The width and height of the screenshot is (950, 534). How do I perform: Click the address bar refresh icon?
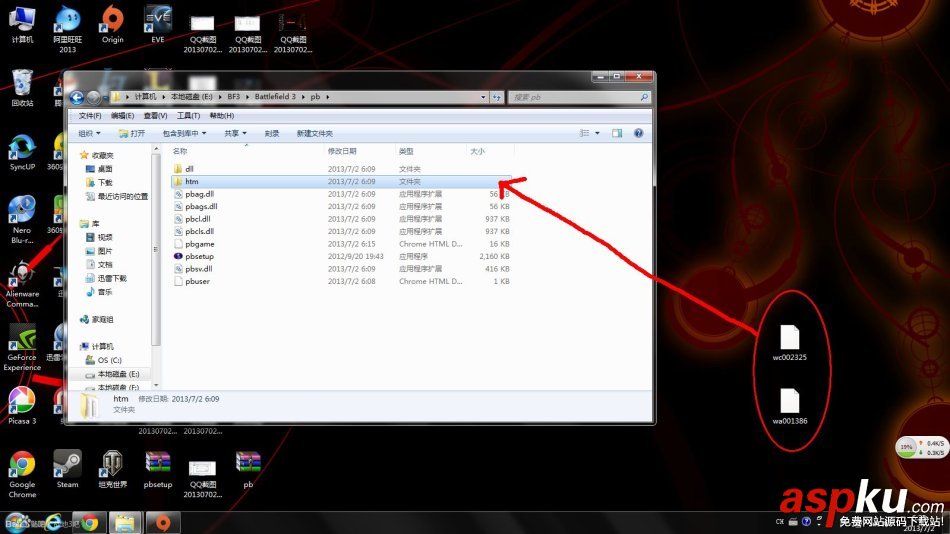point(497,97)
